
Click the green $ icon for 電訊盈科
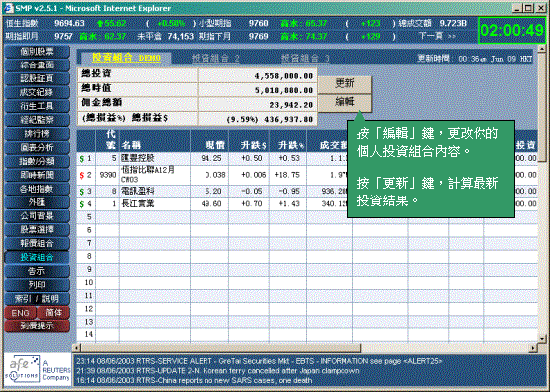(82, 192)
